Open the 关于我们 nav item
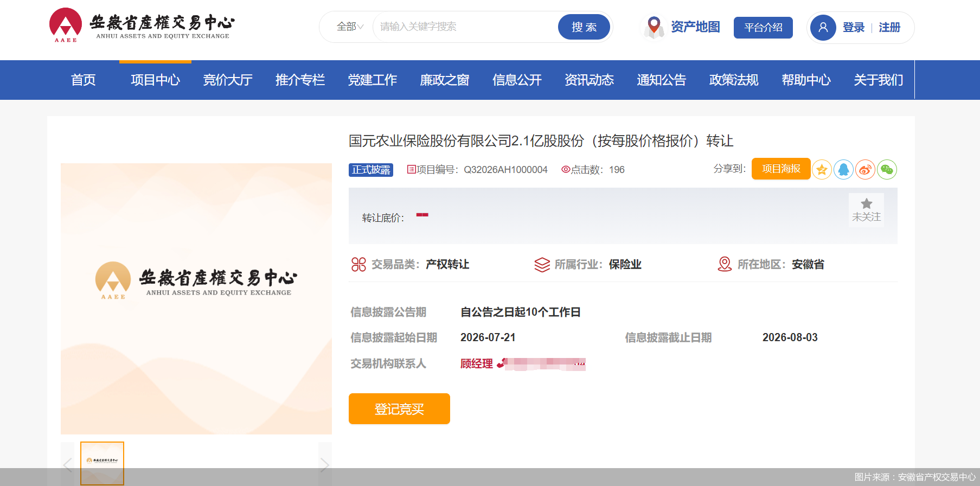 pyautogui.click(x=879, y=80)
